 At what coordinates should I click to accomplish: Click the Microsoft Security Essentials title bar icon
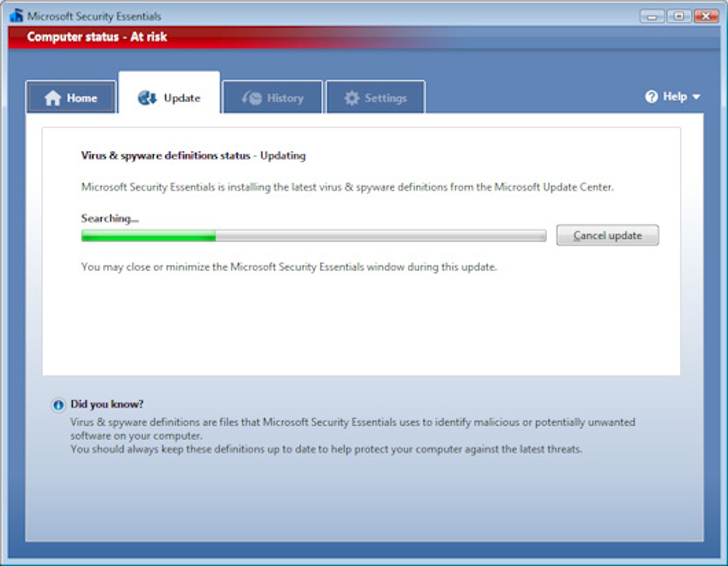coord(16,15)
